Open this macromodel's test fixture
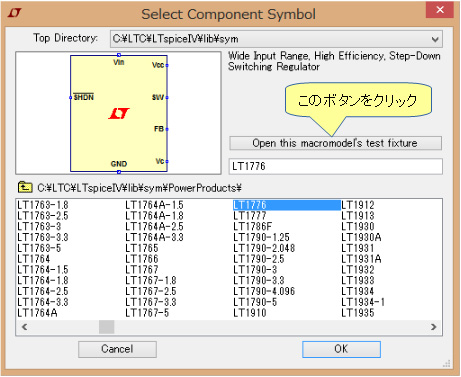This screenshot has height=377, width=461. [335, 143]
